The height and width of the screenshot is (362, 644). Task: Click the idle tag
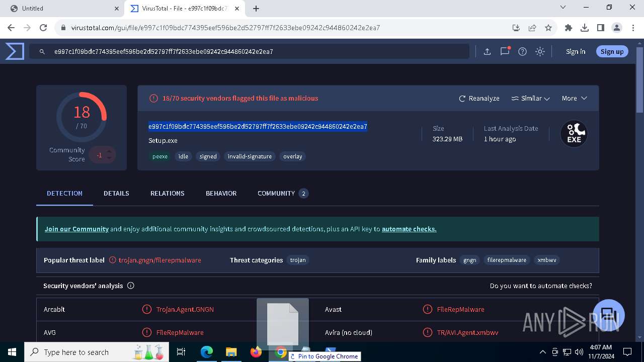183,156
